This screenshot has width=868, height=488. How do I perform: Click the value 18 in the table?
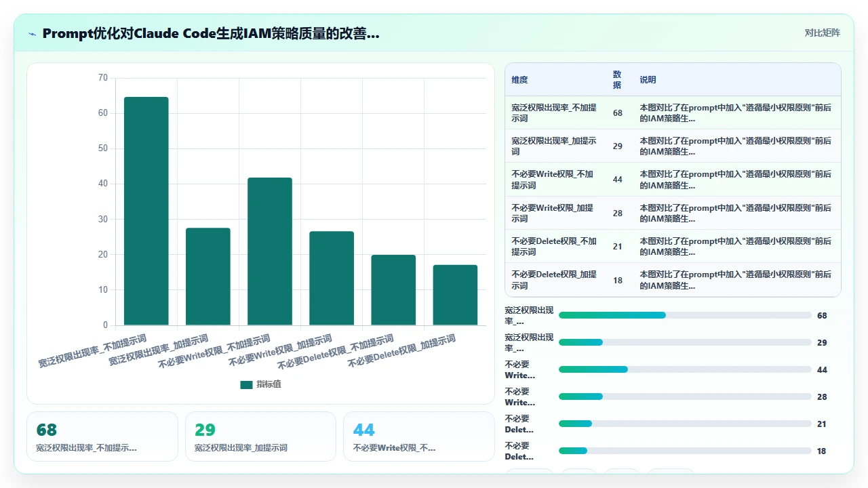click(x=618, y=281)
